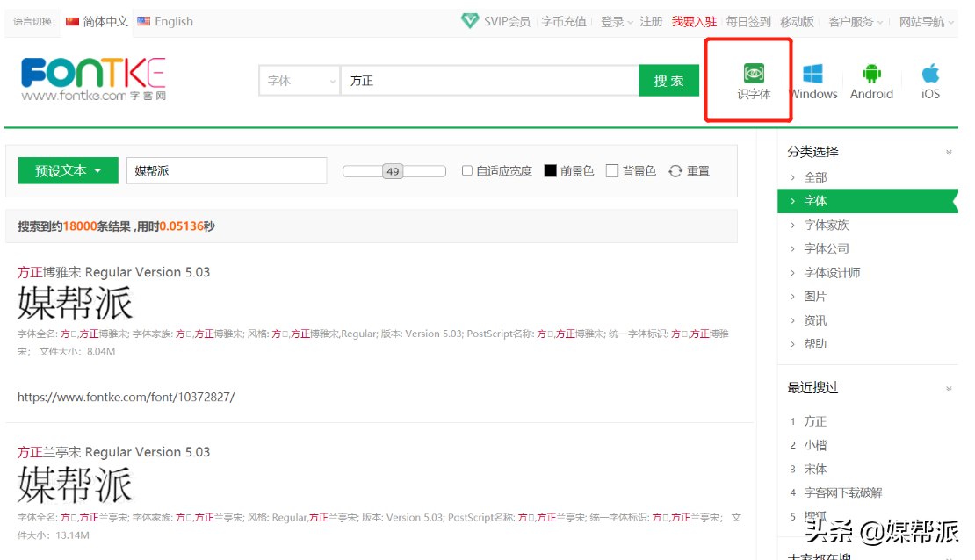
Task: Select 图片 category
Action: click(815, 297)
